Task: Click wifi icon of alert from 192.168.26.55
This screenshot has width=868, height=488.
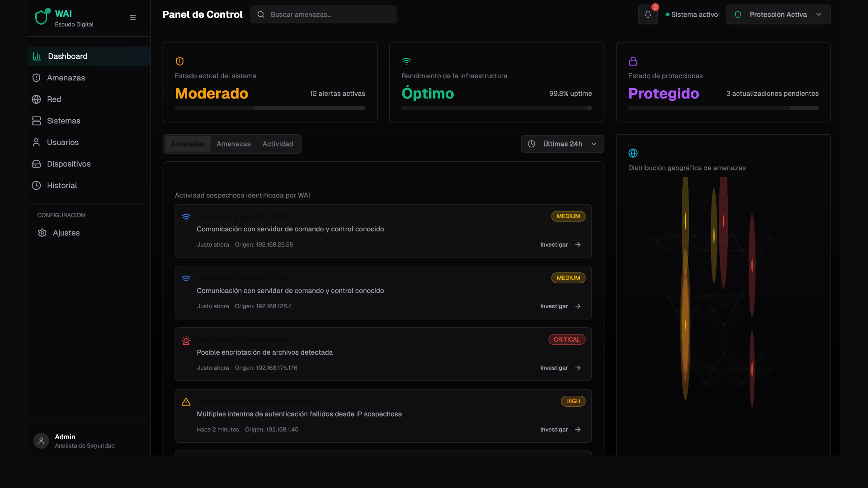Action: [186, 217]
